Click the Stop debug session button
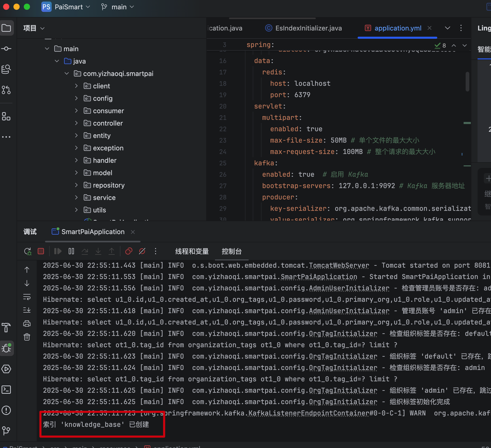 41,251
